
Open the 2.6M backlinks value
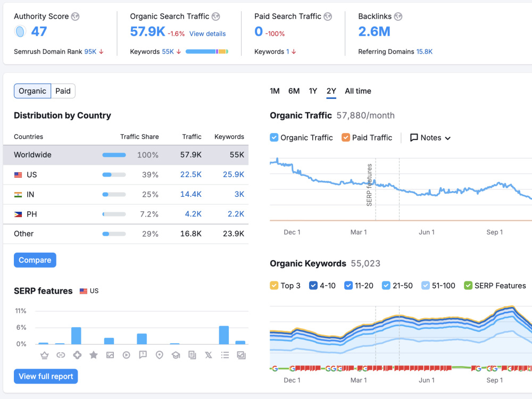click(374, 31)
